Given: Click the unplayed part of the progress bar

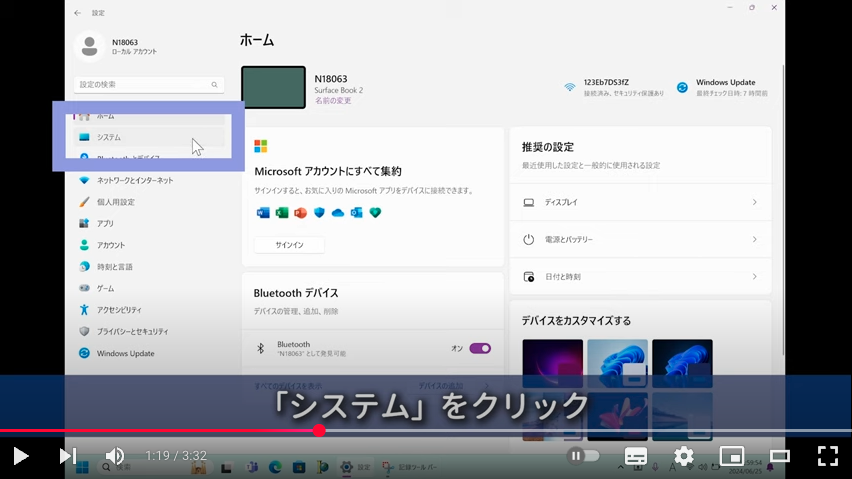Looking at the screenshot, I should 588,431.
